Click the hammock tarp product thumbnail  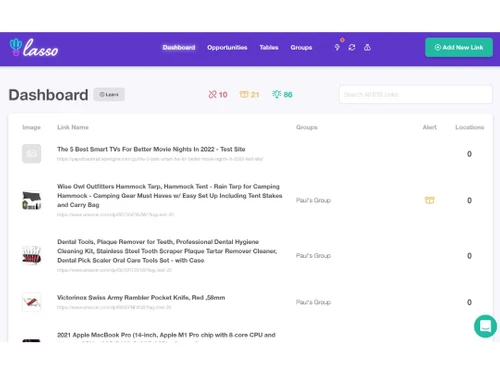pos(32,200)
